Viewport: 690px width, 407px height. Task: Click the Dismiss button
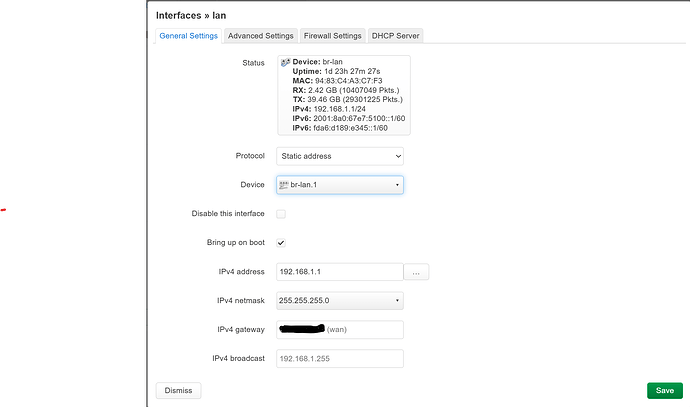tap(178, 390)
